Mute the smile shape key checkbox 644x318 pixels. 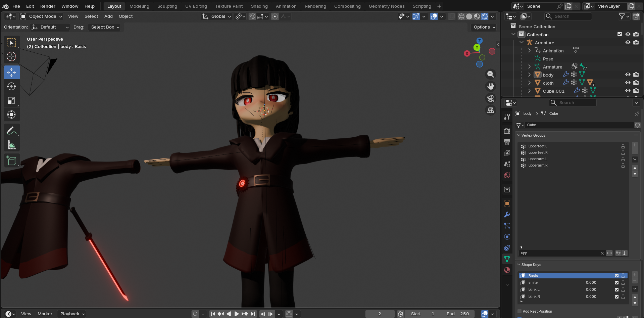pos(617,283)
